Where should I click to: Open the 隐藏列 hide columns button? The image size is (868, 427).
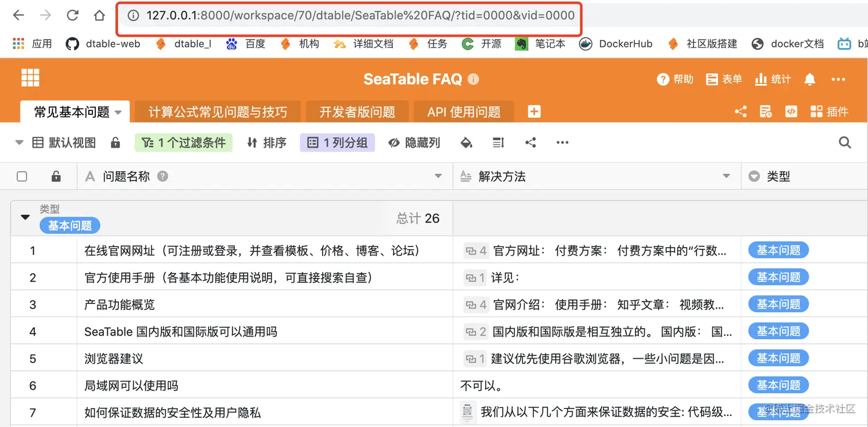click(x=414, y=143)
